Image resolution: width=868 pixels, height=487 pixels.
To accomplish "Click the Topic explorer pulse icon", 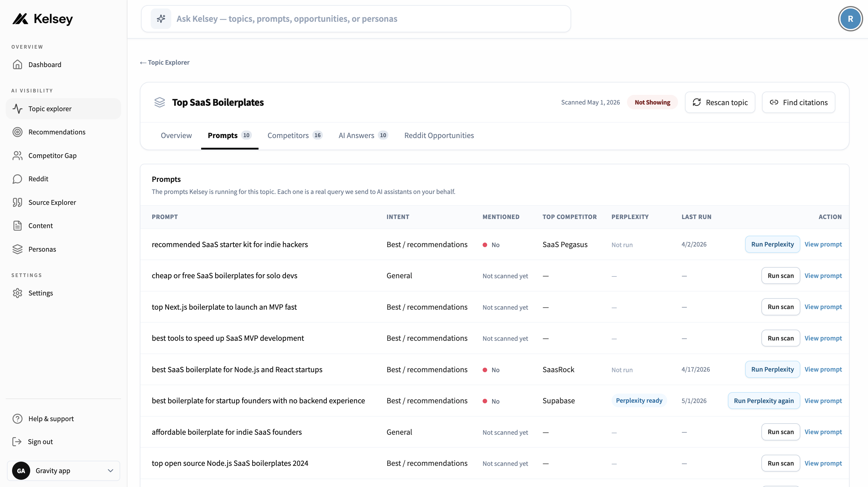I will click(18, 108).
